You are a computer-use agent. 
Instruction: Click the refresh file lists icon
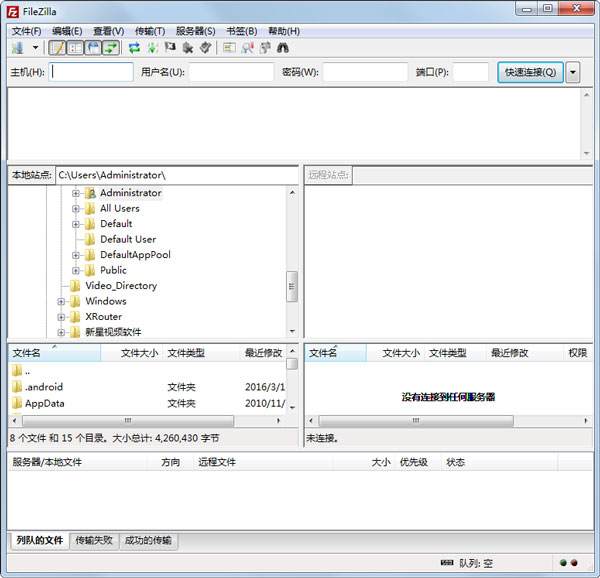[135, 47]
